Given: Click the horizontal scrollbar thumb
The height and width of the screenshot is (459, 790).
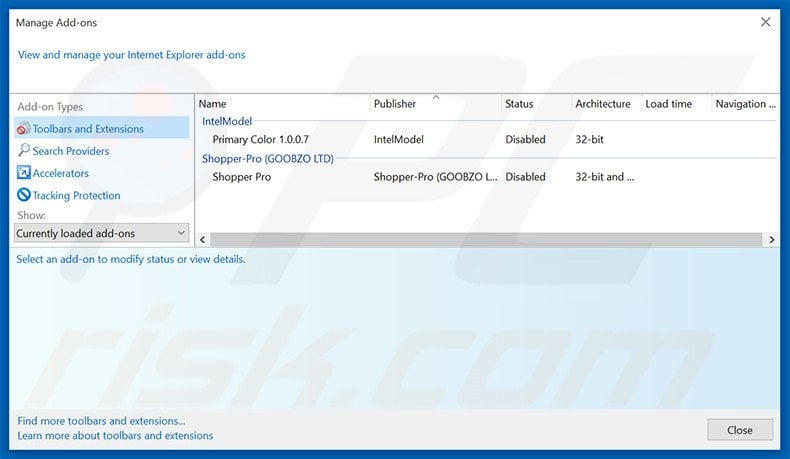Looking at the screenshot, I should click(x=486, y=239).
